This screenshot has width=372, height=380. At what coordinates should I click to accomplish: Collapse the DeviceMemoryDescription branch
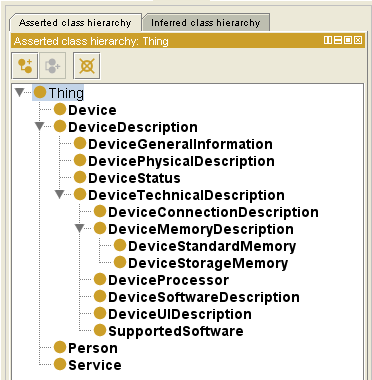80,229
